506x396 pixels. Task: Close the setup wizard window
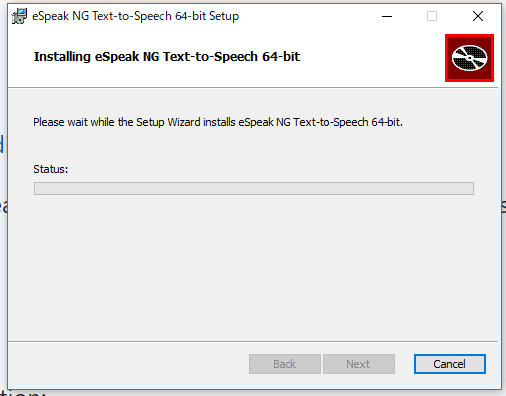coord(478,16)
